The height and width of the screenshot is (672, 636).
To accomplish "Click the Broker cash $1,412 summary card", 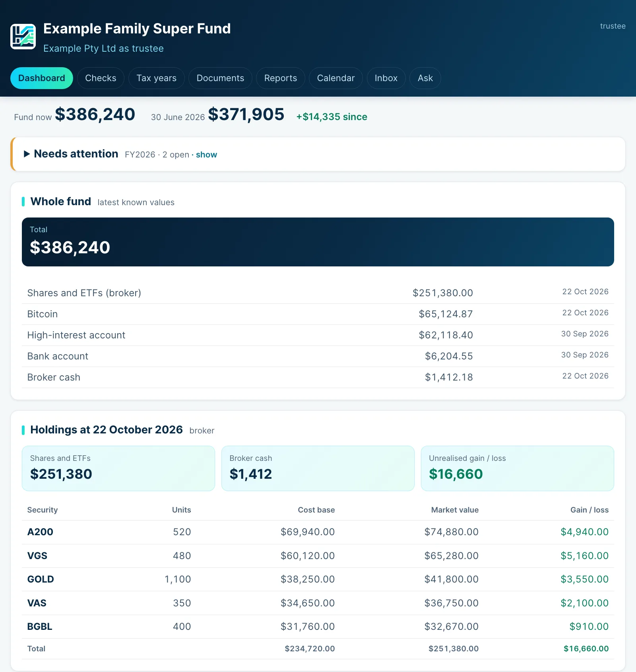I will (x=318, y=468).
